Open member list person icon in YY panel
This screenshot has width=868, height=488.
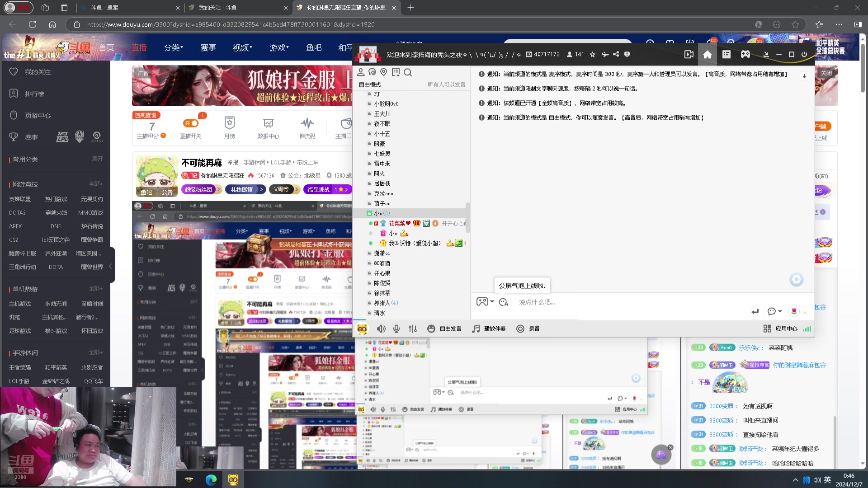coord(361,72)
